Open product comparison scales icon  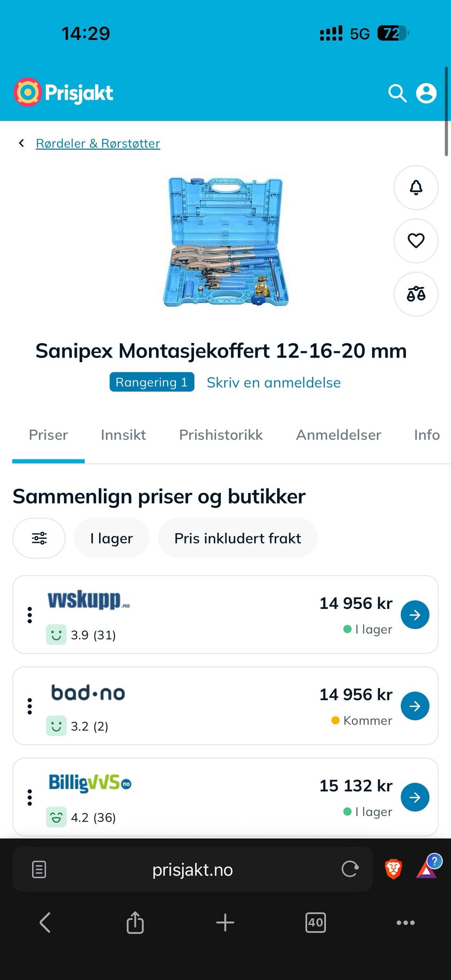[416, 294]
